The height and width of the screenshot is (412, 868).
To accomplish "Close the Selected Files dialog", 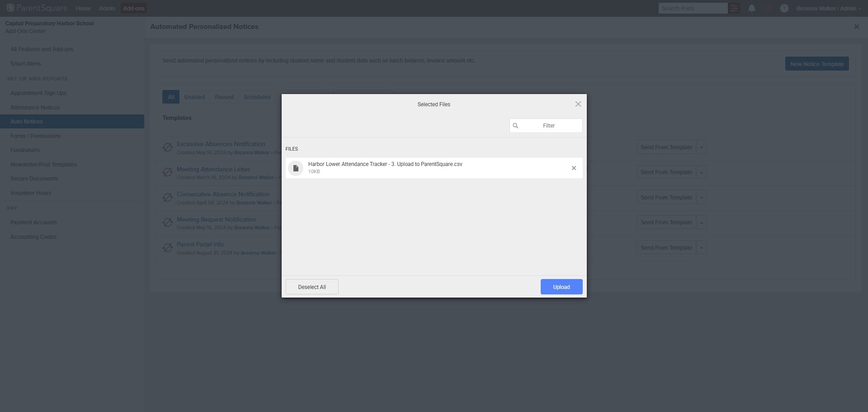I will [x=578, y=104].
